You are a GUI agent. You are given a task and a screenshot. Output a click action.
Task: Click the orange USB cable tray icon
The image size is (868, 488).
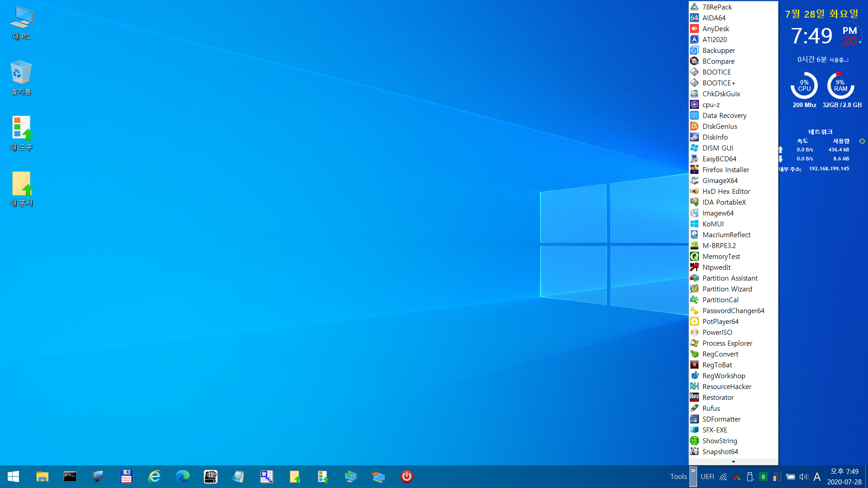point(777,477)
